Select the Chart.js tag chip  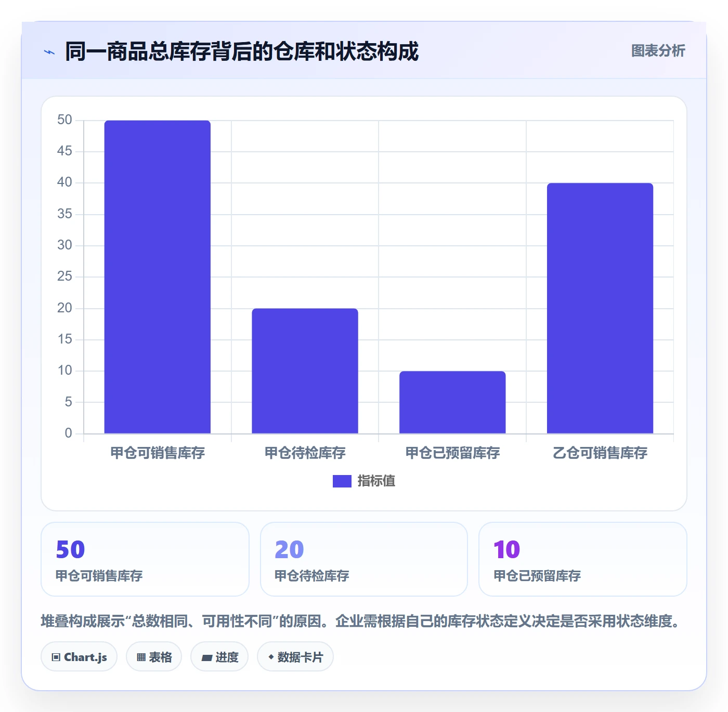point(79,657)
